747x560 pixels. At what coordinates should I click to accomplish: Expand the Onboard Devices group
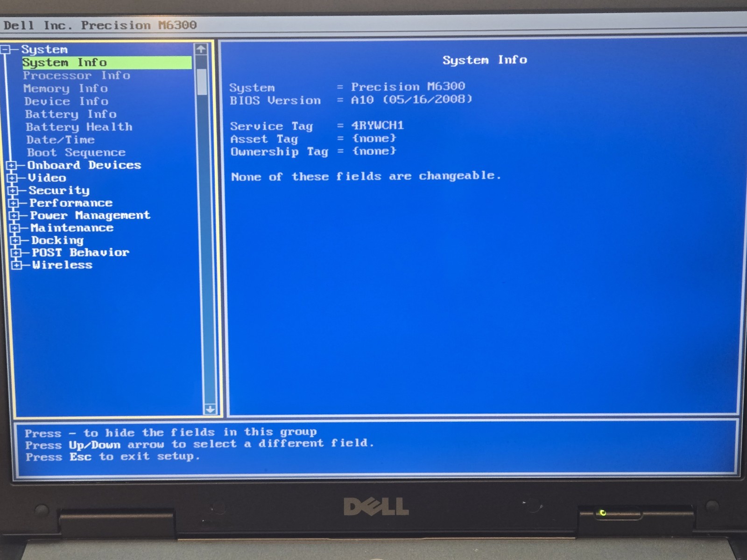tap(11, 166)
